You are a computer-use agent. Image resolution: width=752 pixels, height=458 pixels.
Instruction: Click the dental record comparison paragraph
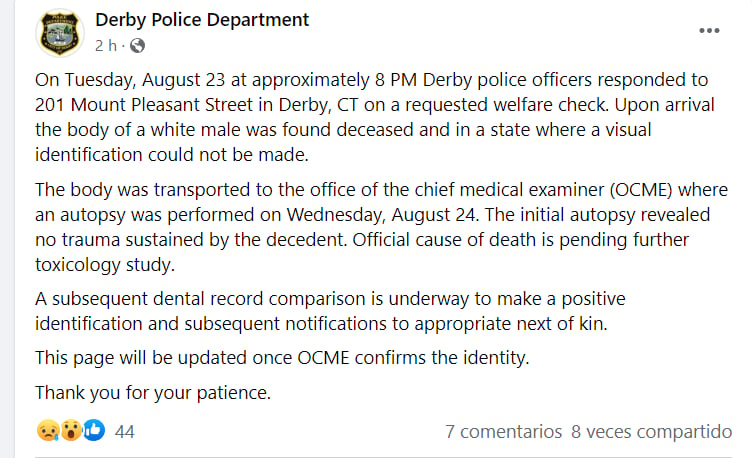330,311
